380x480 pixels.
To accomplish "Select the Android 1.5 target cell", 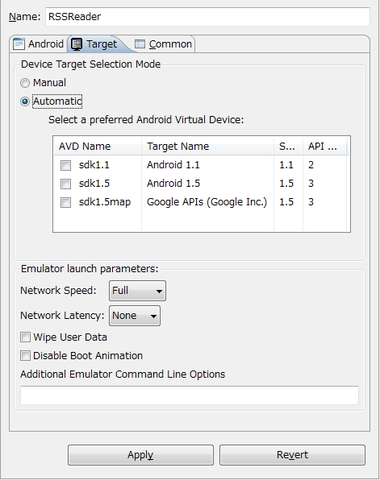I will pos(173,183).
